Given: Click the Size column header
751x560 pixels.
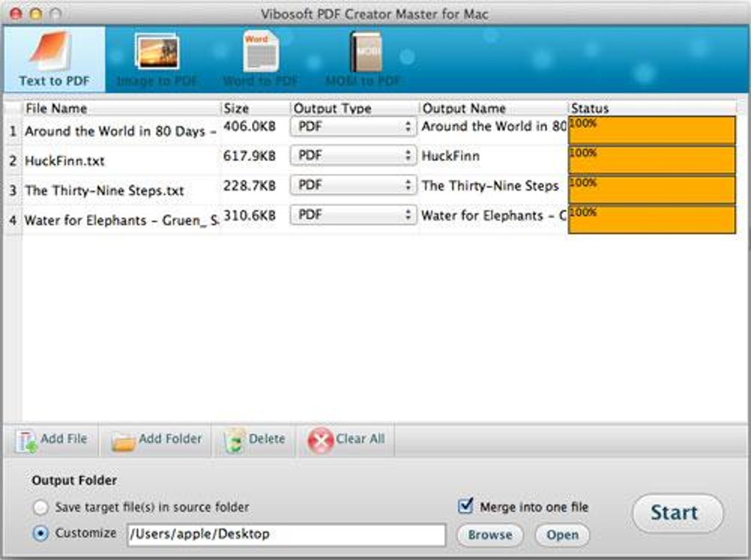Looking at the screenshot, I should click(255, 108).
